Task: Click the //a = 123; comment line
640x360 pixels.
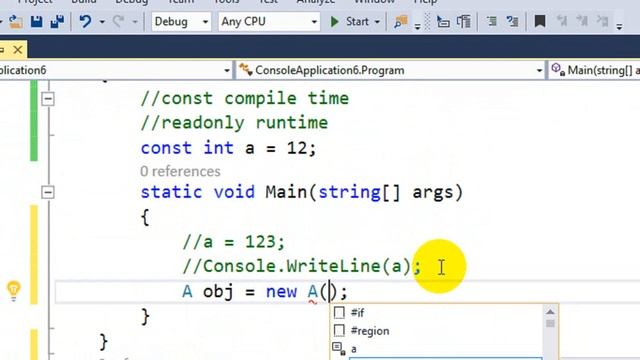Action: pyautogui.click(x=233, y=242)
